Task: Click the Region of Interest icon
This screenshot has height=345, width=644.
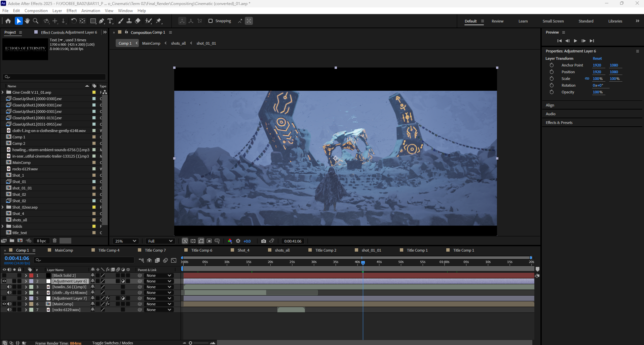Action: pos(209,241)
